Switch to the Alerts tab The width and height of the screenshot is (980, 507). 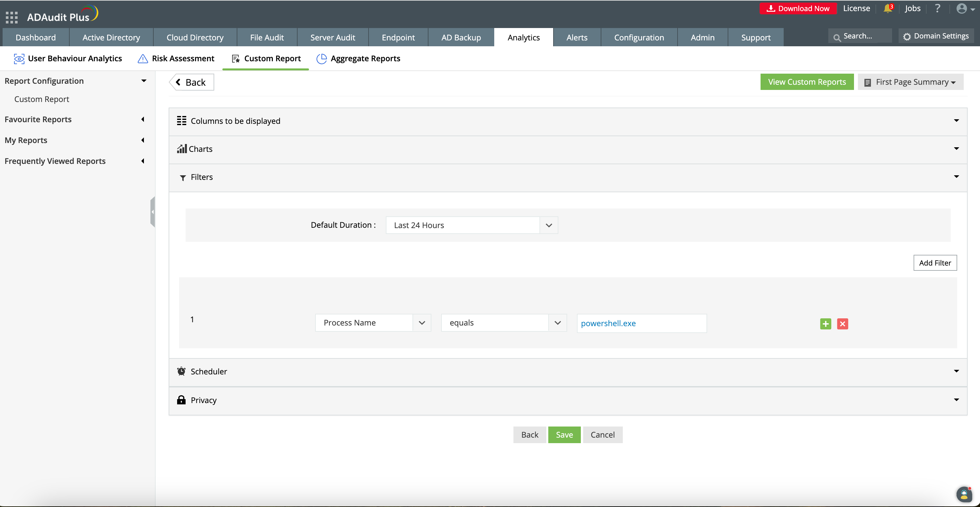577,37
